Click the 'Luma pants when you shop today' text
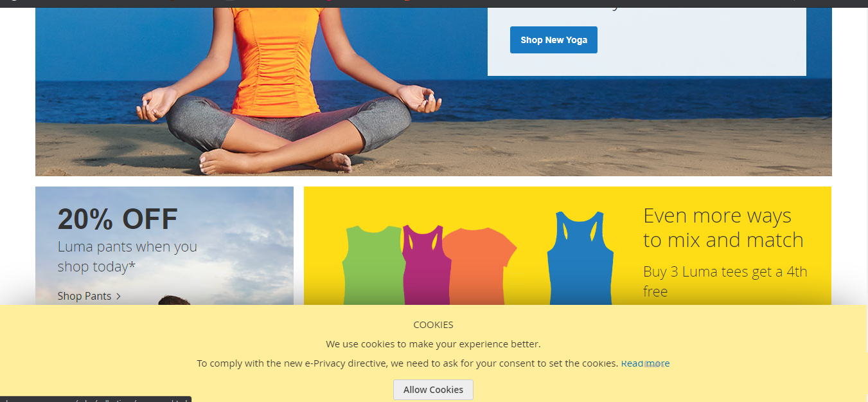 click(x=127, y=257)
